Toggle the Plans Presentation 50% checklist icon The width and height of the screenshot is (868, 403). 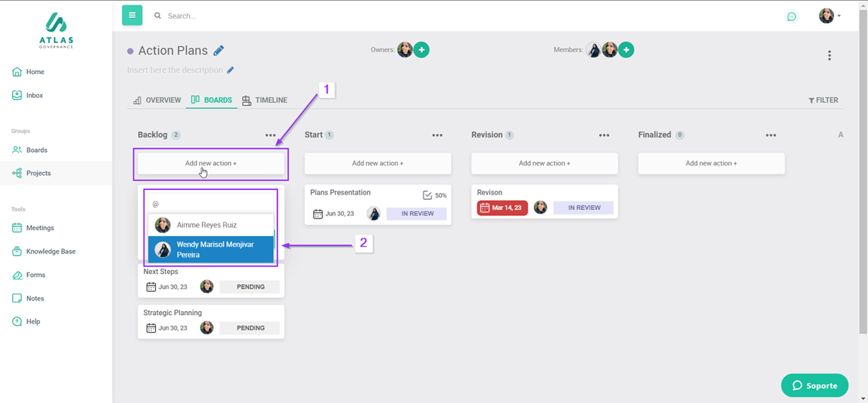click(x=427, y=195)
